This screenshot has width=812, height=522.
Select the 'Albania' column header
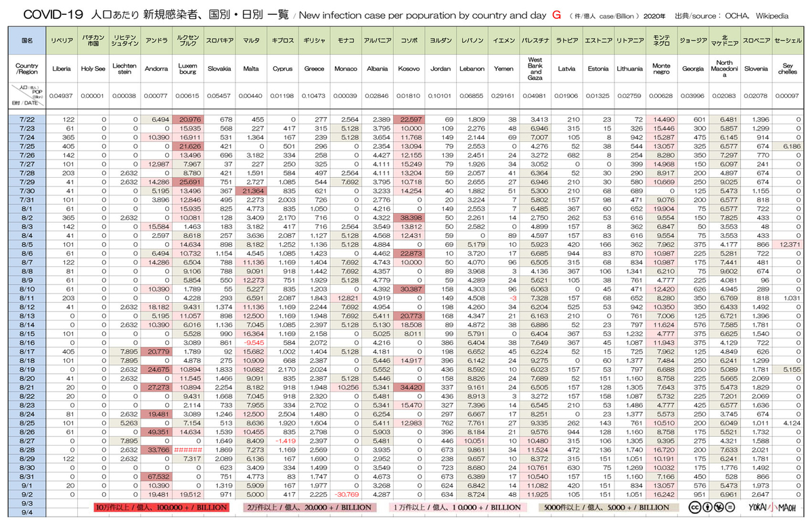[x=378, y=68]
